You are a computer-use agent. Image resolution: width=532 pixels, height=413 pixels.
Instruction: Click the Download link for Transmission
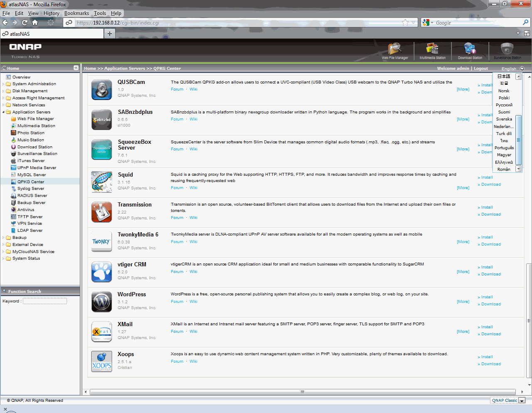click(491, 214)
